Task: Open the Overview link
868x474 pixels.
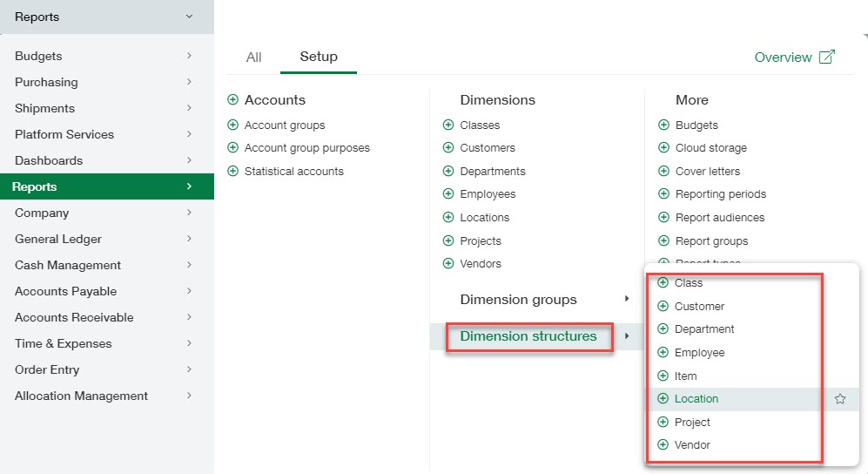Action: (x=783, y=58)
